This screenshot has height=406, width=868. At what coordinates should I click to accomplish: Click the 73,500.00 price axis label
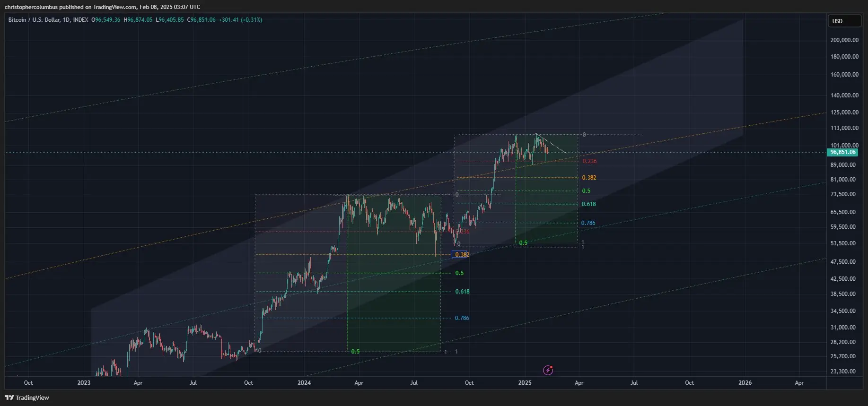pos(843,194)
